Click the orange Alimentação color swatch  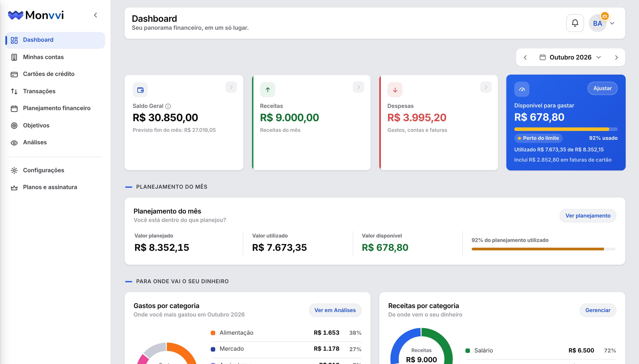(x=213, y=333)
